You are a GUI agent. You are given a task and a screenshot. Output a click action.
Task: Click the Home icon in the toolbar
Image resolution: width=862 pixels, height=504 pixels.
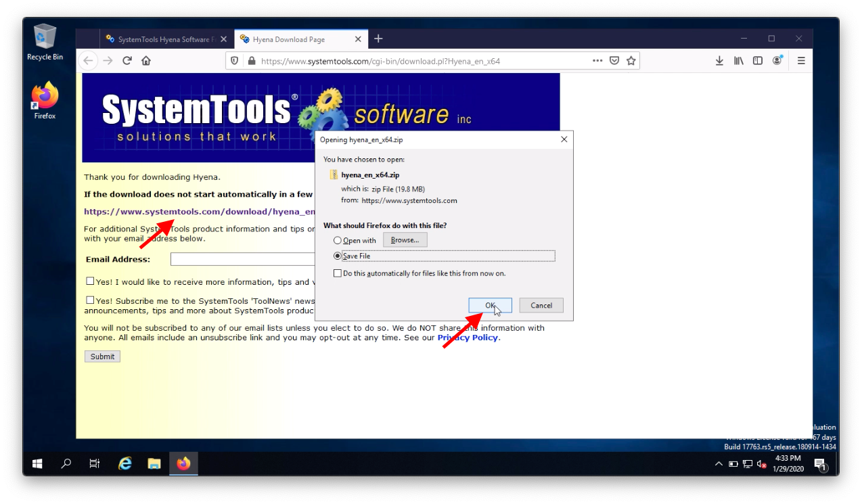pos(145,60)
